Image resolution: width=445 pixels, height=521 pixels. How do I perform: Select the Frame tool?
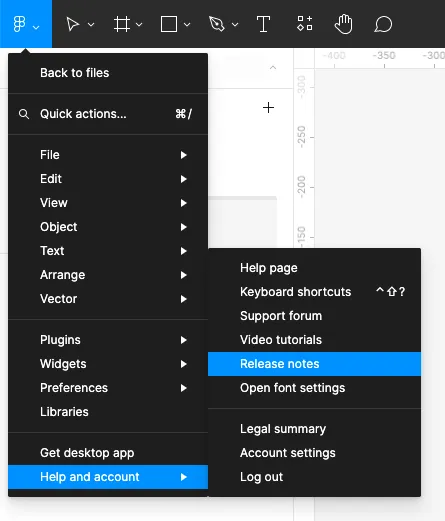122,24
